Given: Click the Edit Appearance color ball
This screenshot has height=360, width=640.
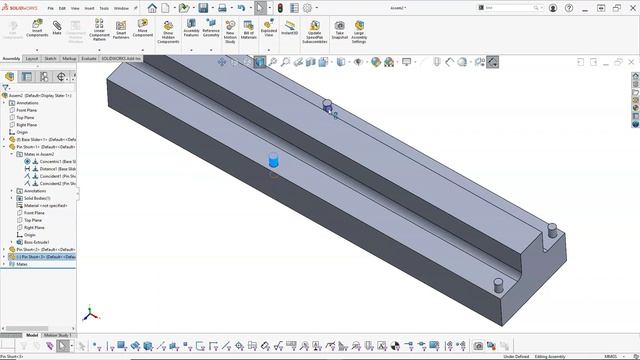Looking at the screenshot, I should click(376, 62).
